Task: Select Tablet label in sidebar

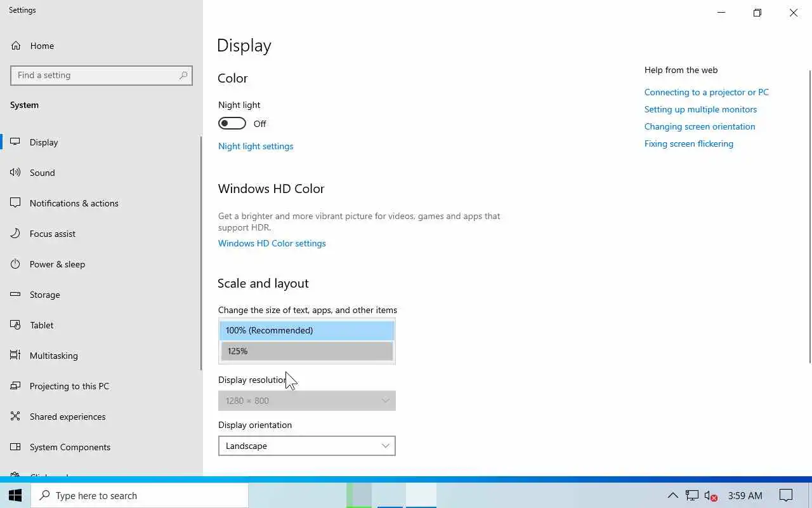Action: point(42,325)
